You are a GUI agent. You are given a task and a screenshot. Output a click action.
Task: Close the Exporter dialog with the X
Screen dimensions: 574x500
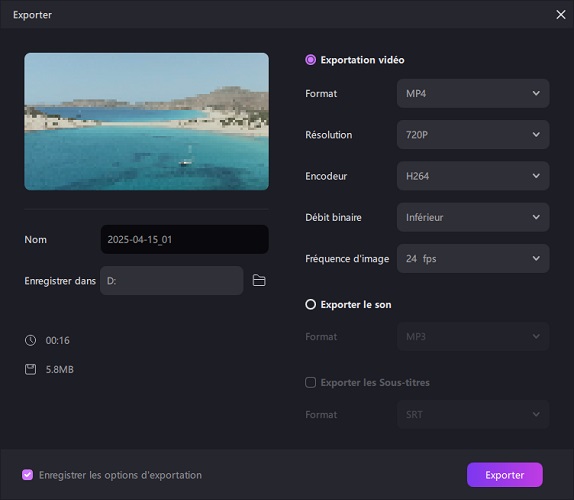560,15
